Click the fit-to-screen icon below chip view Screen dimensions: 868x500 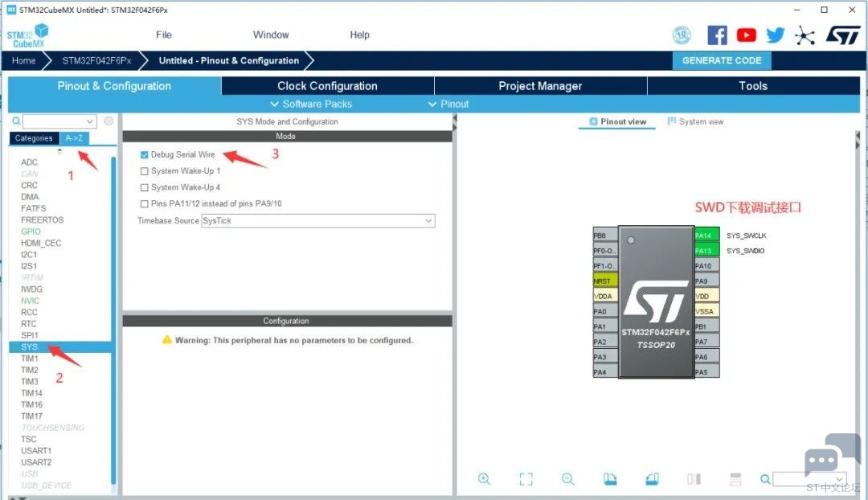(x=526, y=479)
